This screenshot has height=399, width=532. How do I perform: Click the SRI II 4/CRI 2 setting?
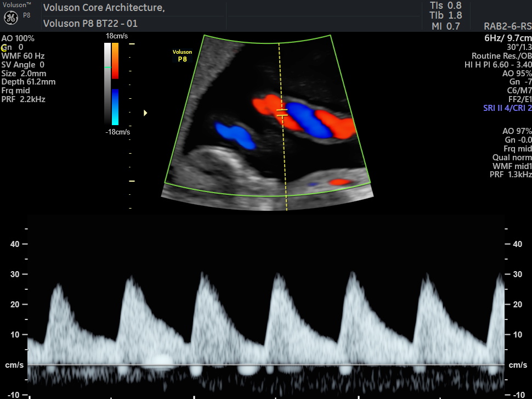(x=503, y=109)
